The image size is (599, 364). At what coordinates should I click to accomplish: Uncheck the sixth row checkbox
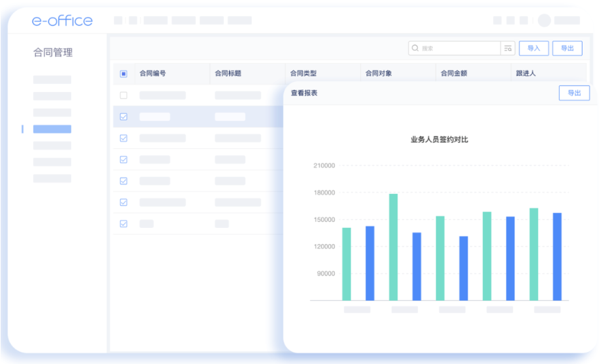[123, 202]
